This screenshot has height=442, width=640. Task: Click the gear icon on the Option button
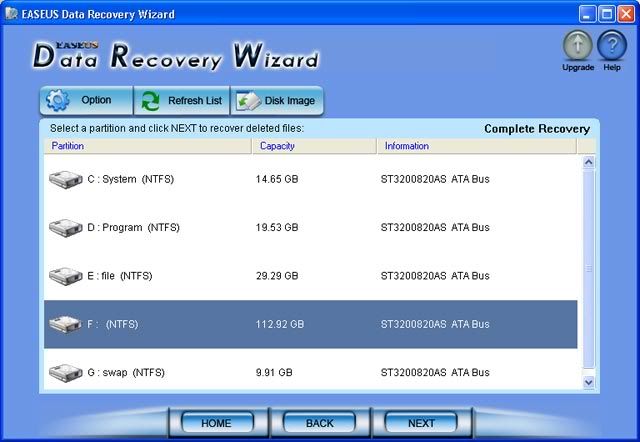pyautogui.click(x=58, y=100)
